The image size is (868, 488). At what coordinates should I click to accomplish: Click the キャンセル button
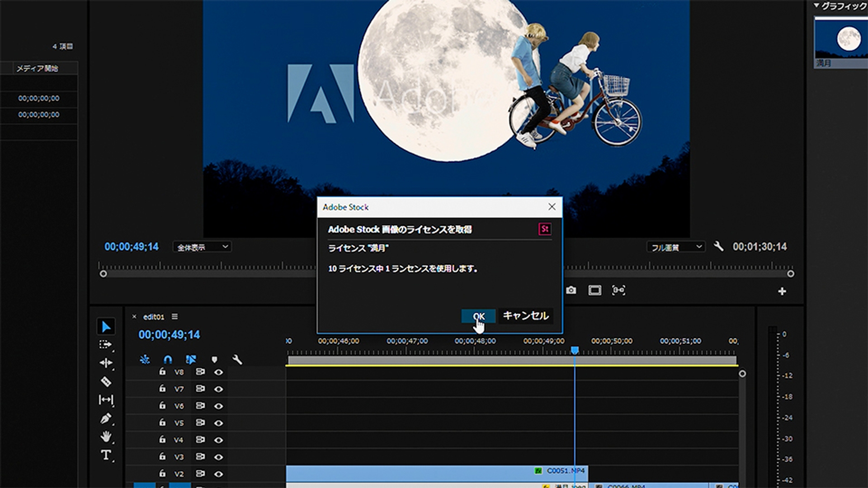click(525, 316)
